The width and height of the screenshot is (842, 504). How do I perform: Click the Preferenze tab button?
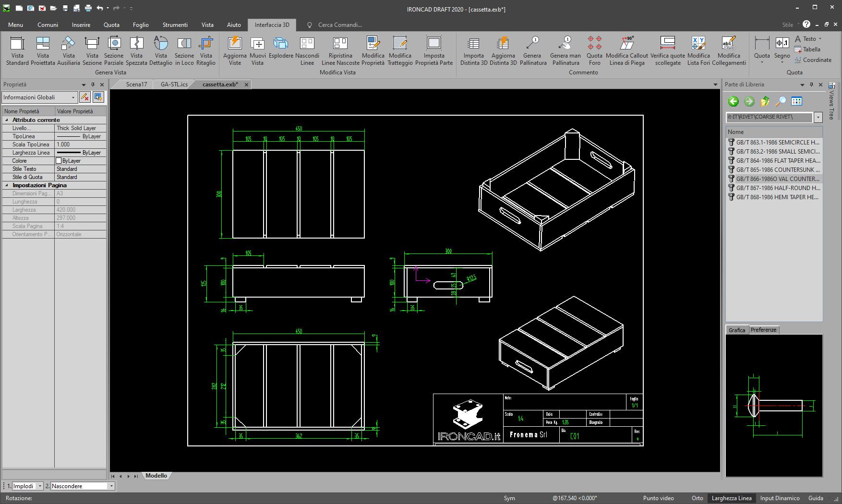763,330
